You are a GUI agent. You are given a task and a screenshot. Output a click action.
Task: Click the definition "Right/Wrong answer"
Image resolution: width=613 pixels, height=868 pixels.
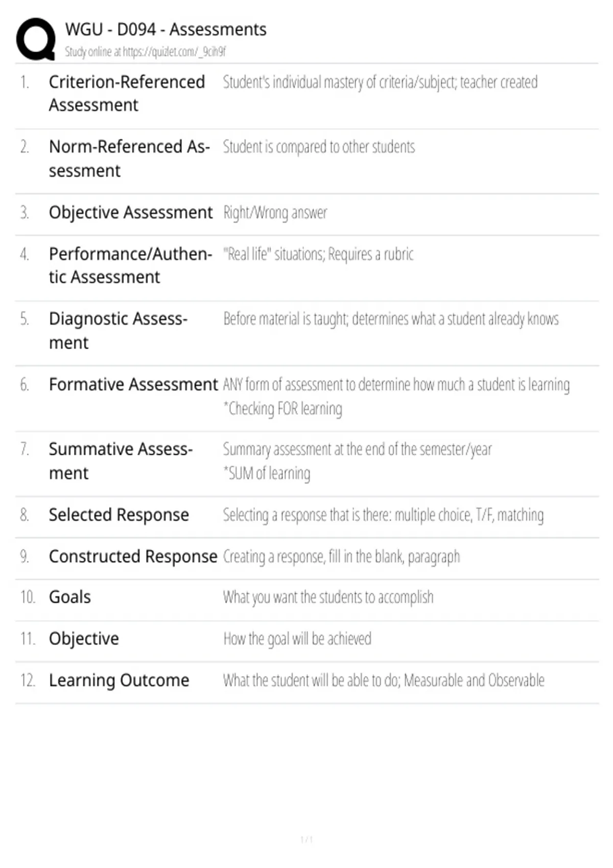tap(275, 212)
